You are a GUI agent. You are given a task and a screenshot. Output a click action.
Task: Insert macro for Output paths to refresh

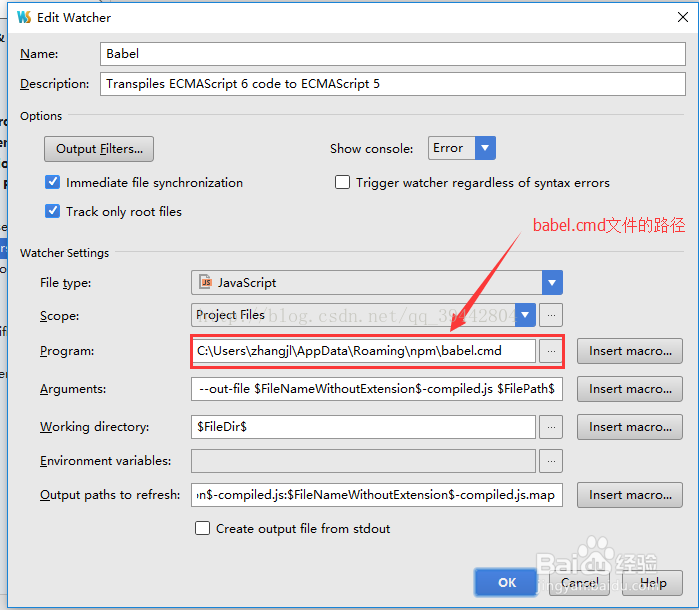[x=630, y=495]
